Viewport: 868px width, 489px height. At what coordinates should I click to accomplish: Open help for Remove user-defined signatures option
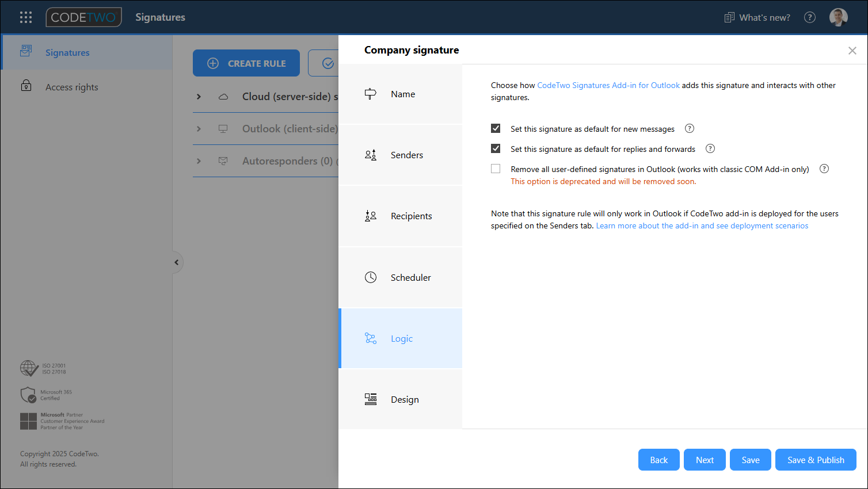(x=824, y=169)
